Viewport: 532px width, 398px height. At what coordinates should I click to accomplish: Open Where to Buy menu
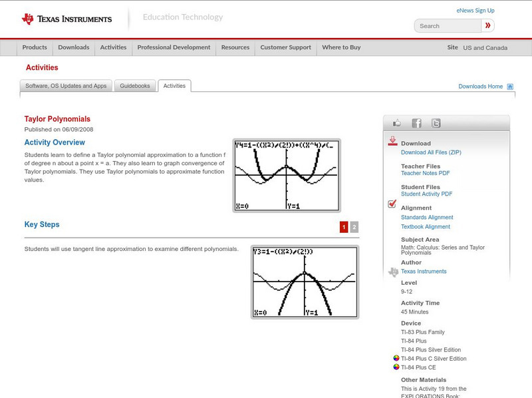pyautogui.click(x=341, y=47)
